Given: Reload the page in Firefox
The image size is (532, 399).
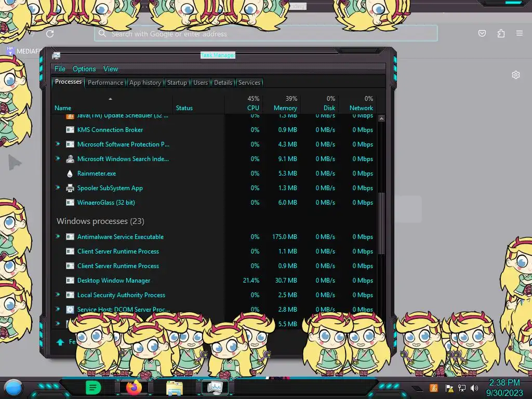Looking at the screenshot, I should (50, 34).
